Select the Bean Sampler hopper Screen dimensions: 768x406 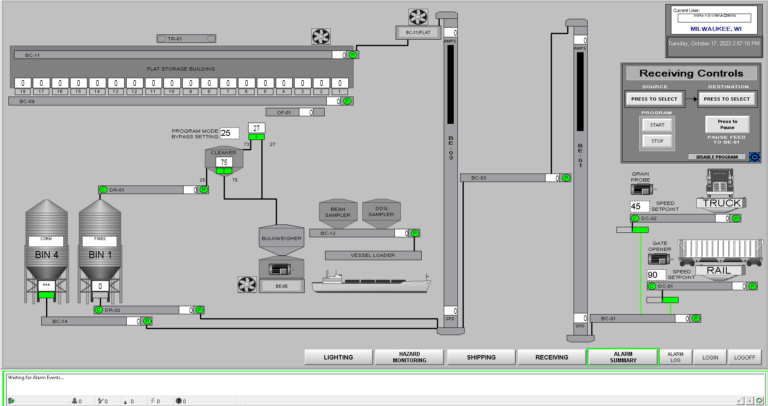(x=337, y=212)
